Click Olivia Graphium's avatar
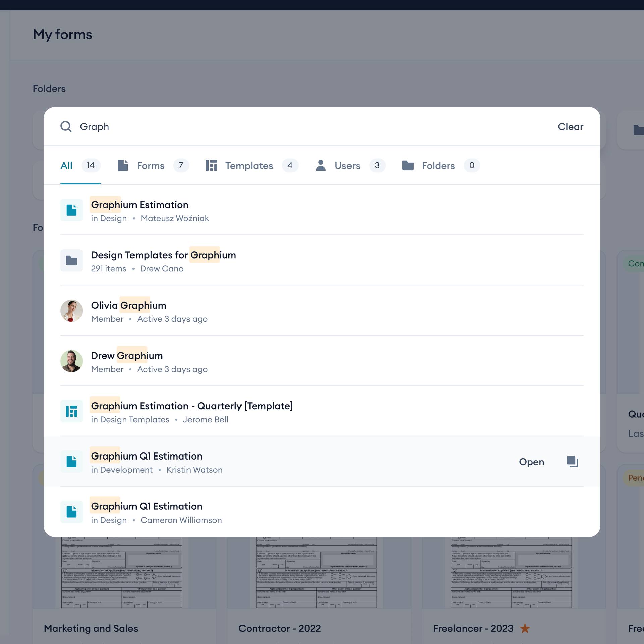This screenshot has width=644, height=644. 71,311
